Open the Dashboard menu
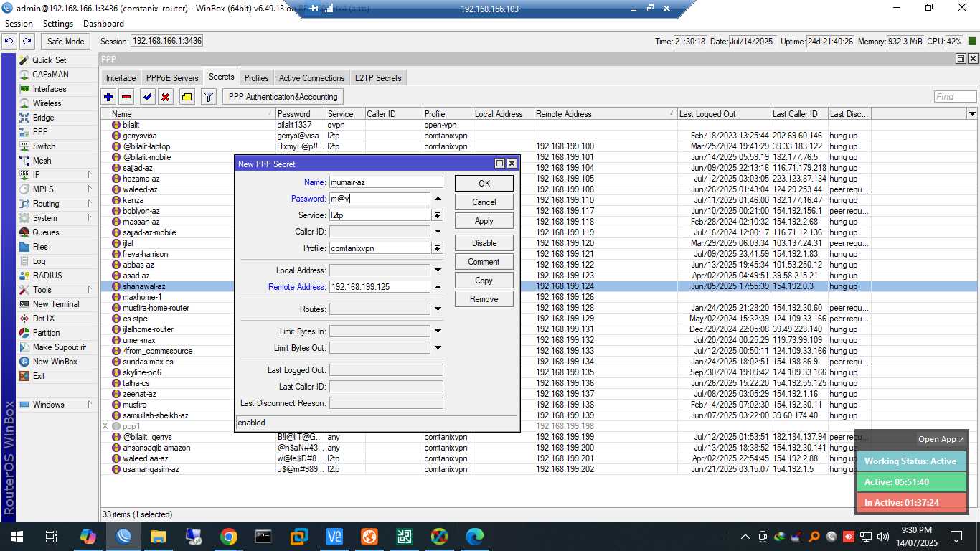The height and width of the screenshot is (551, 980). [x=103, y=24]
